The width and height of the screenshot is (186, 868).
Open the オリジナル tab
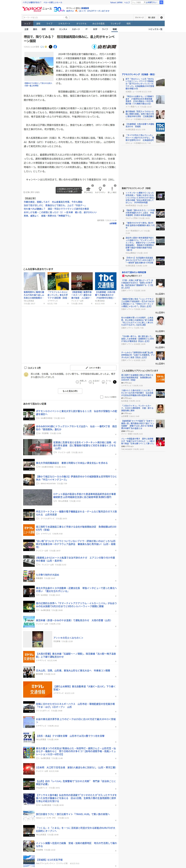(x=81, y=24)
